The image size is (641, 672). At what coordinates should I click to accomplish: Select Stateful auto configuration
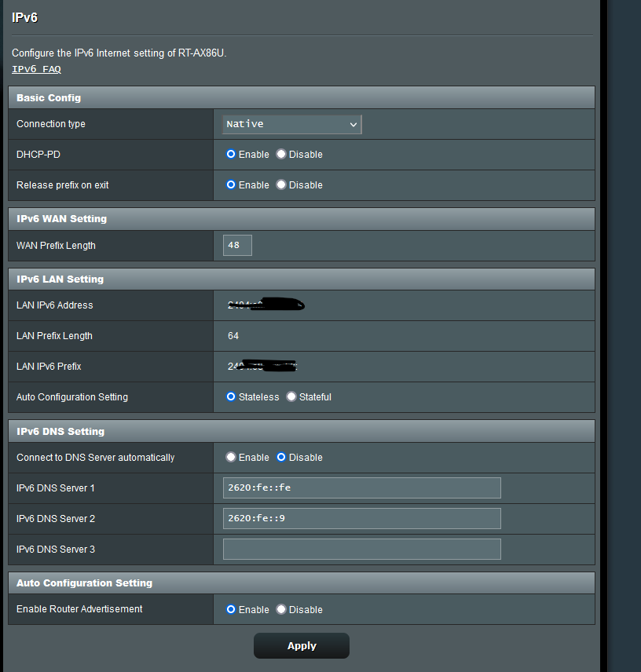click(x=291, y=397)
